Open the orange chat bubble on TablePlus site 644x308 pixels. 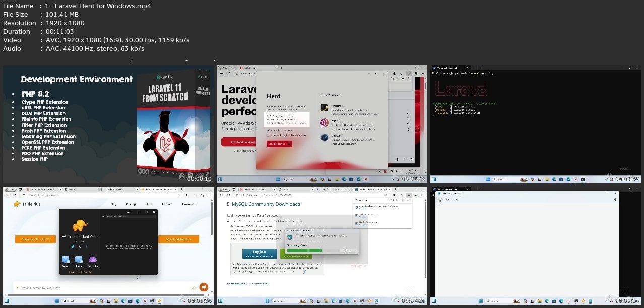(203, 287)
